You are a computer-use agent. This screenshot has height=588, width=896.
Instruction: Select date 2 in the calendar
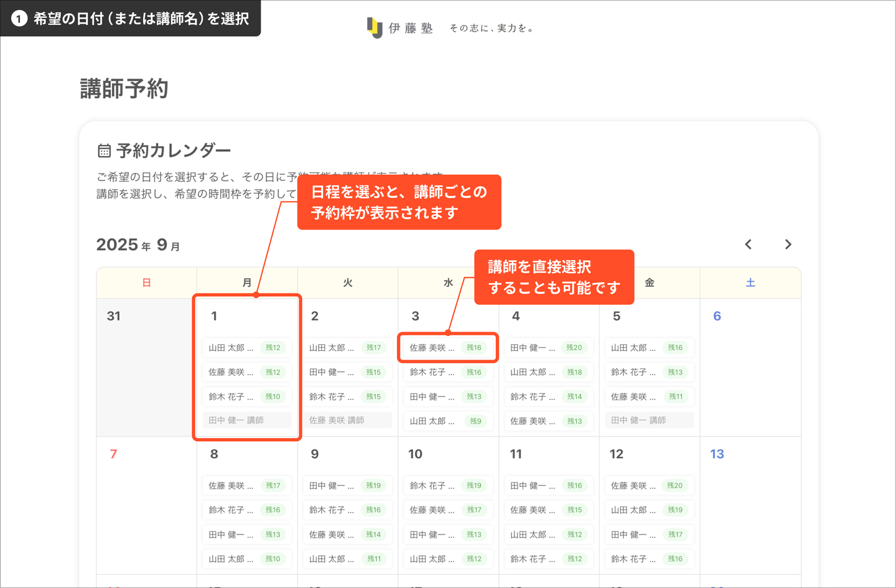click(x=315, y=316)
